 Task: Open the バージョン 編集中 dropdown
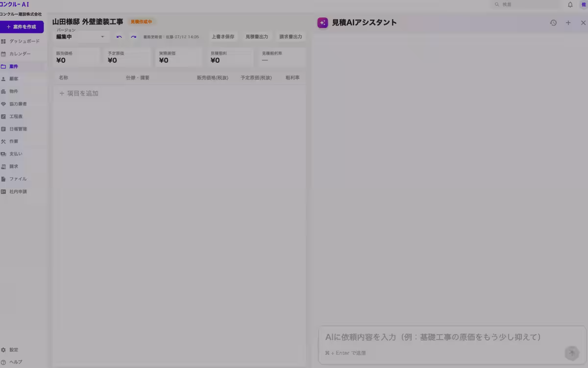pyautogui.click(x=82, y=36)
